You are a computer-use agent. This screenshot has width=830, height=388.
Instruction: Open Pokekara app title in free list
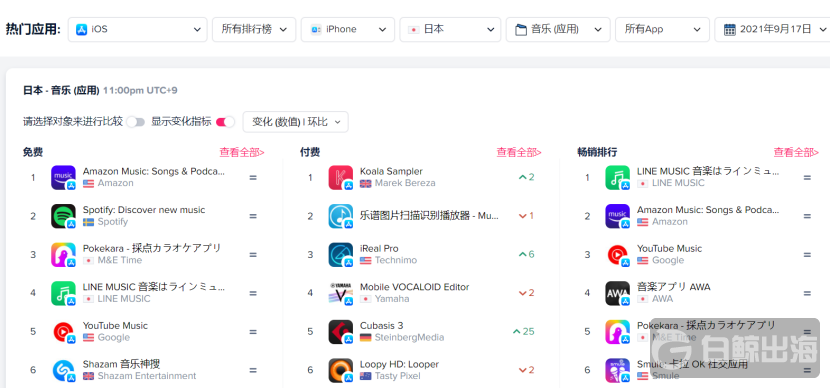click(152, 248)
